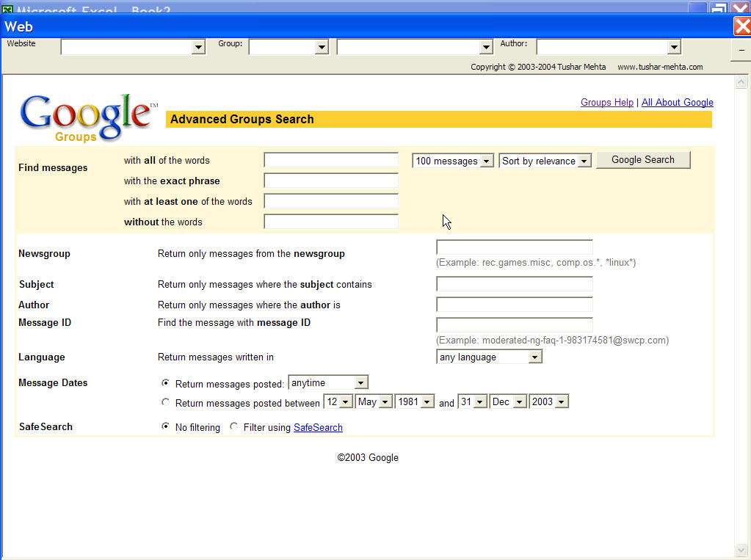Open the end year '2003' dropdown
This screenshot has height=560, width=751.
click(561, 402)
